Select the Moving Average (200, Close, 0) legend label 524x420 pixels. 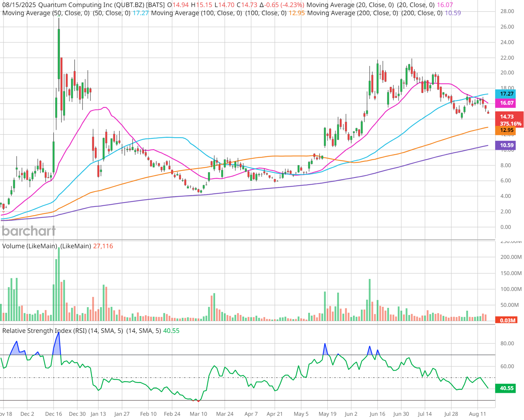pyautogui.click(x=353, y=13)
